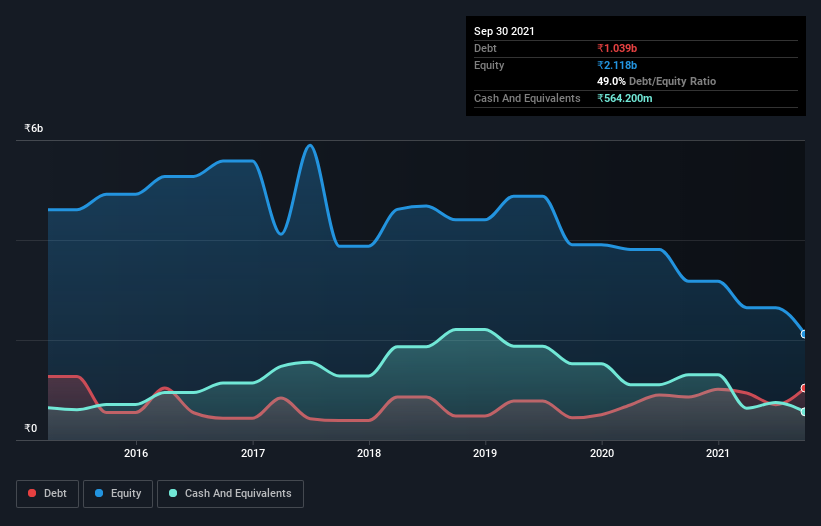
Task: Select the 2020 x-axis label
Action: click(602, 454)
